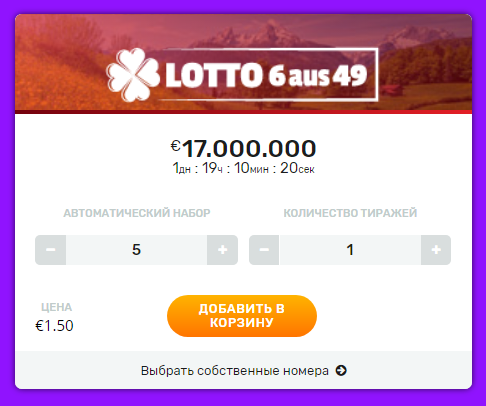Increase the Автоматический набор value with plus

[x=222, y=250]
